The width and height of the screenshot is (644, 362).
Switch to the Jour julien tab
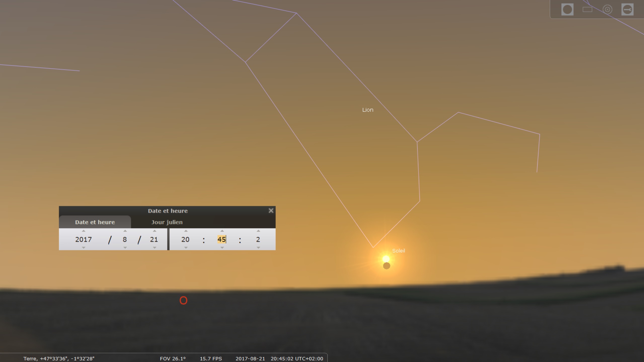[167, 222]
